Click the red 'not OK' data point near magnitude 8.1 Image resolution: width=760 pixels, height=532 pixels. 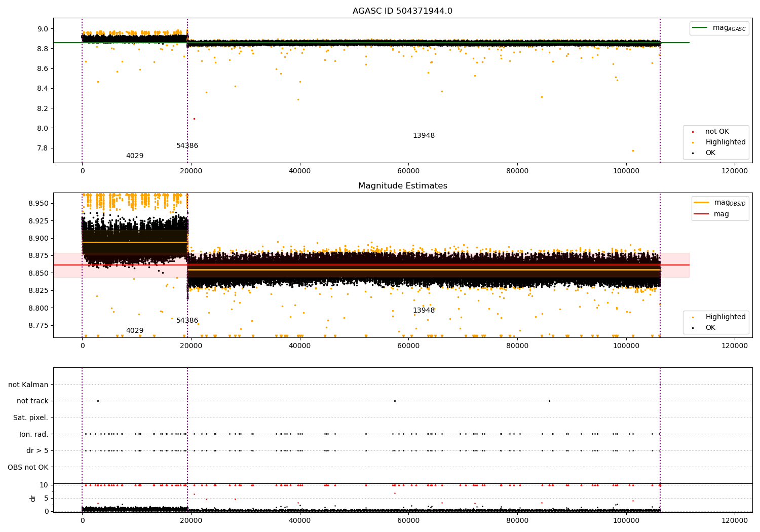coord(194,119)
